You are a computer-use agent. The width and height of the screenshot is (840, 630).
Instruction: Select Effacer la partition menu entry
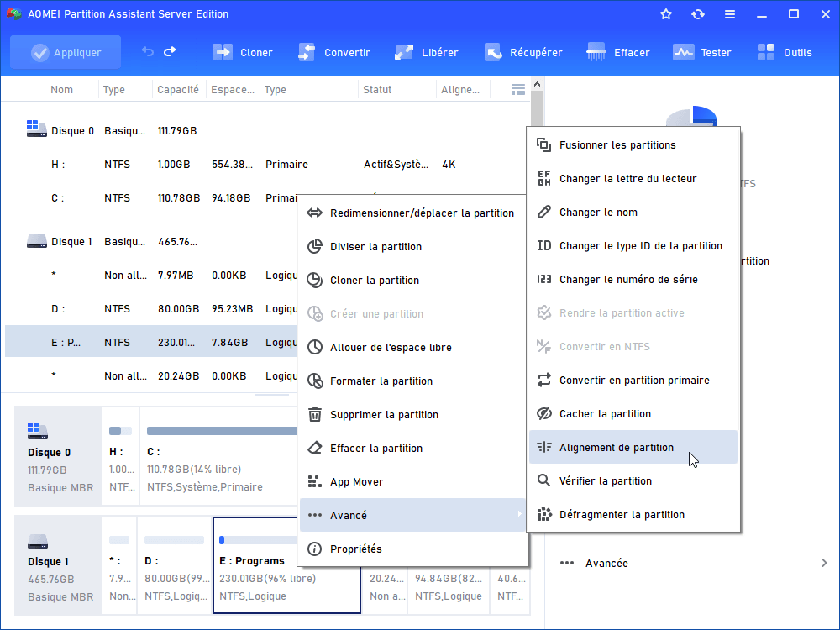click(412, 449)
